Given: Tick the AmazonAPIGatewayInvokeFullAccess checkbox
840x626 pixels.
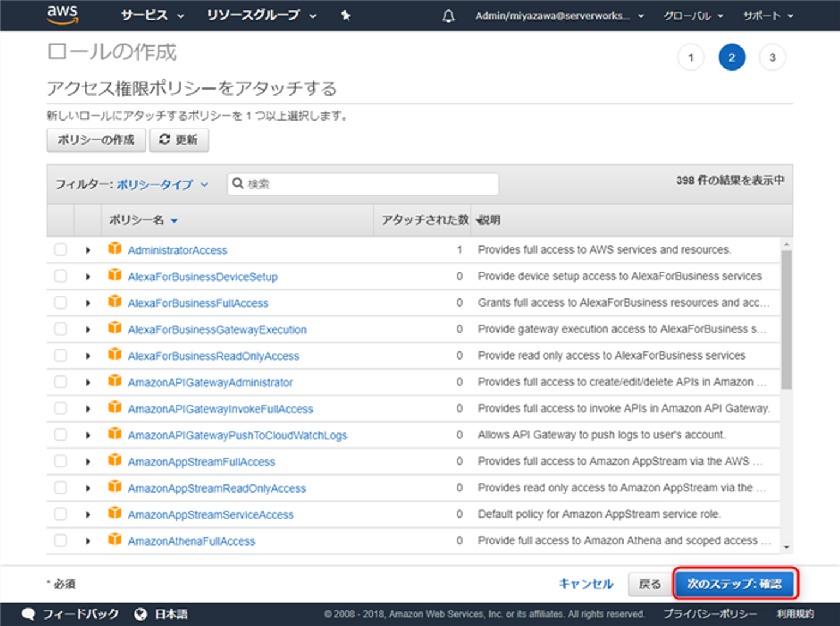Looking at the screenshot, I should [61, 408].
